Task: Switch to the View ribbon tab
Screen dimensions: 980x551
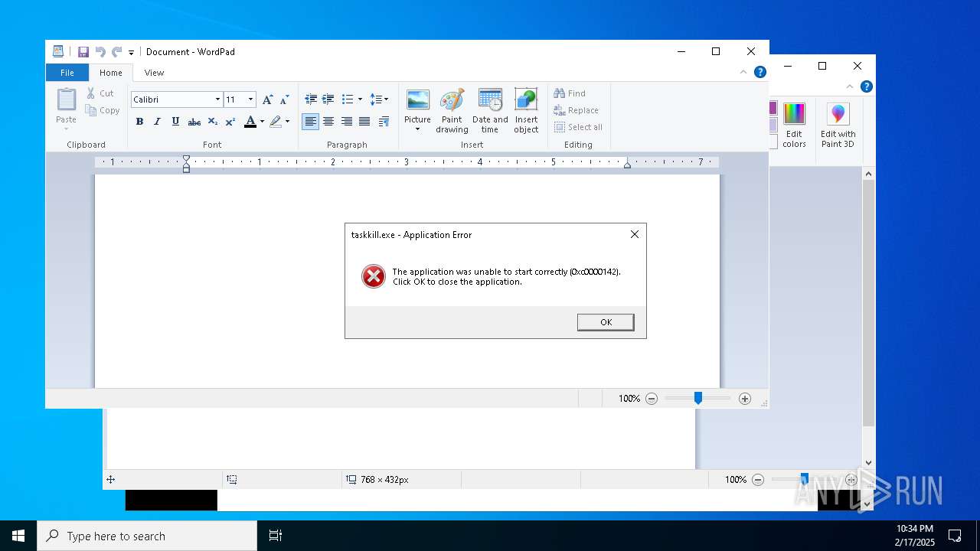Action: click(x=154, y=73)
